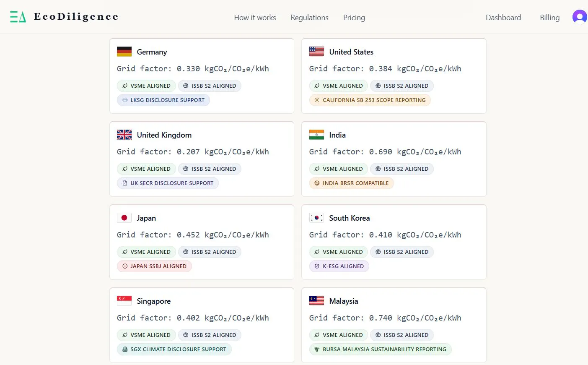The image size is (588, 365).
Task: Click United Kingdom grid factor 0.207 value
Action: [188, 152]
